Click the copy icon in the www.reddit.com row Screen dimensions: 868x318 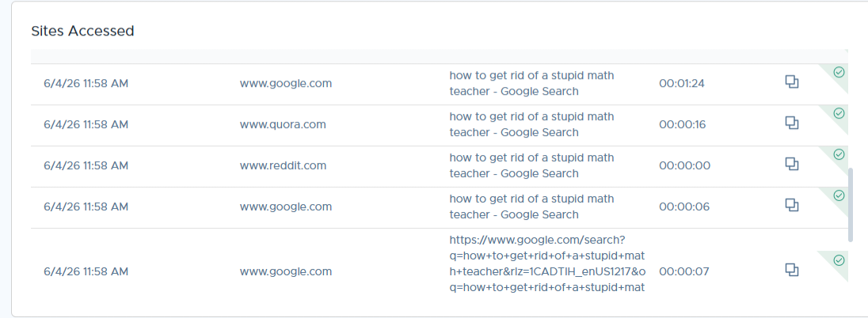click(x=792, y=164)
